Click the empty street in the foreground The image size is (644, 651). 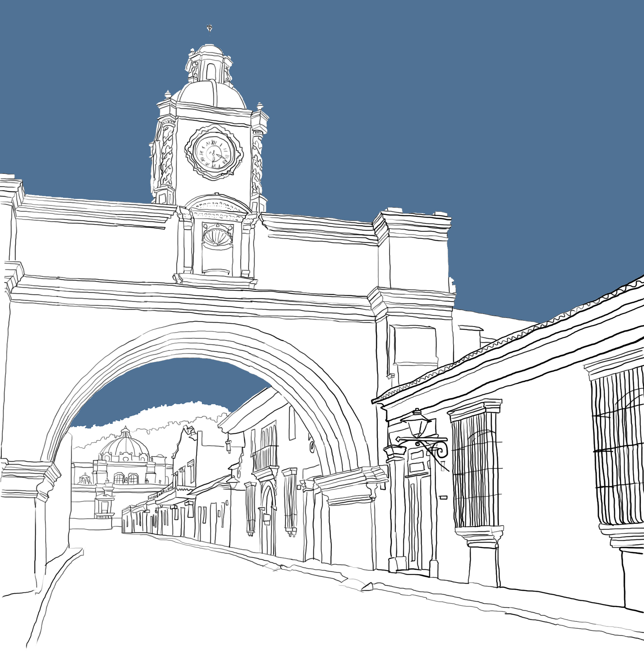(x=215, y=601)
